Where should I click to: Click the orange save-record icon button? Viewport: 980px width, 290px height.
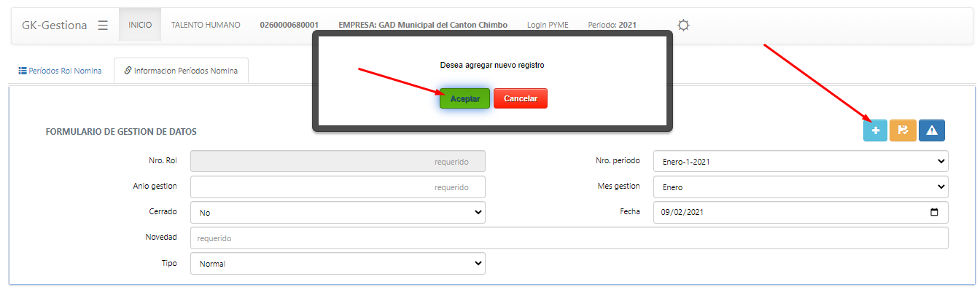pyautogui.click(x=903, y=130)
